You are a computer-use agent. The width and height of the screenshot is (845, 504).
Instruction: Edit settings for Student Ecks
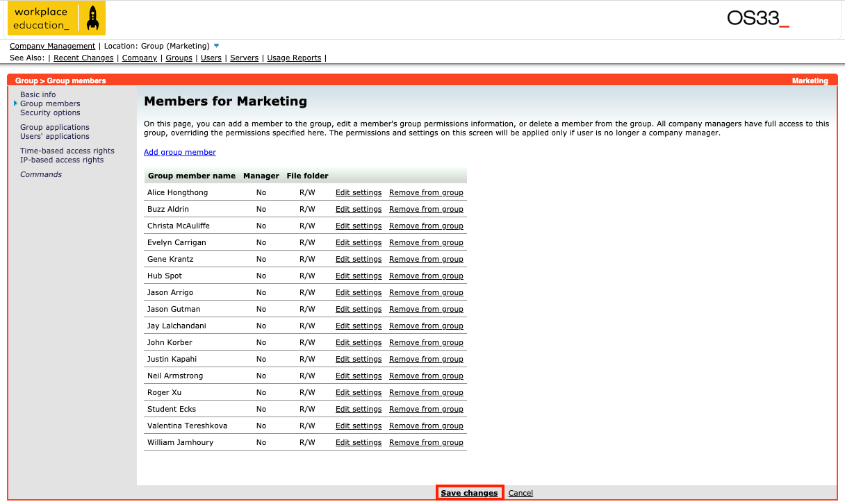359,409
